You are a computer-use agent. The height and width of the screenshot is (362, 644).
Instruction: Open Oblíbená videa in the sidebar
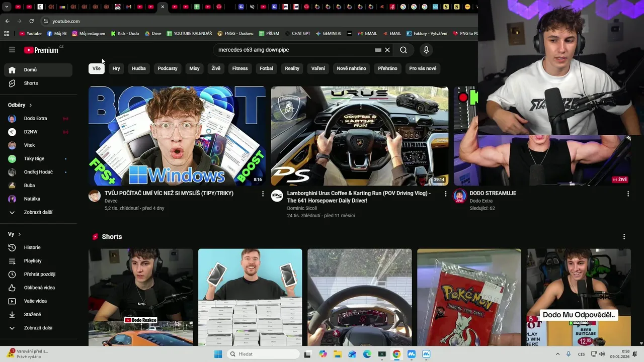click(38, 288)
